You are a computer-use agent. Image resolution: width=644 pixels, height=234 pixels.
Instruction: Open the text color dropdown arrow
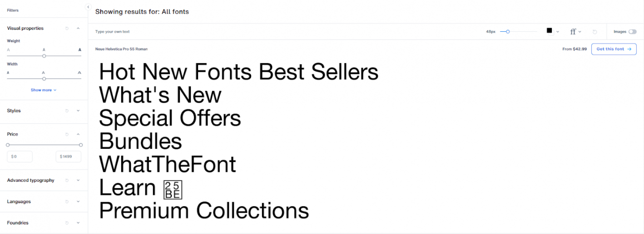(558, 32)
